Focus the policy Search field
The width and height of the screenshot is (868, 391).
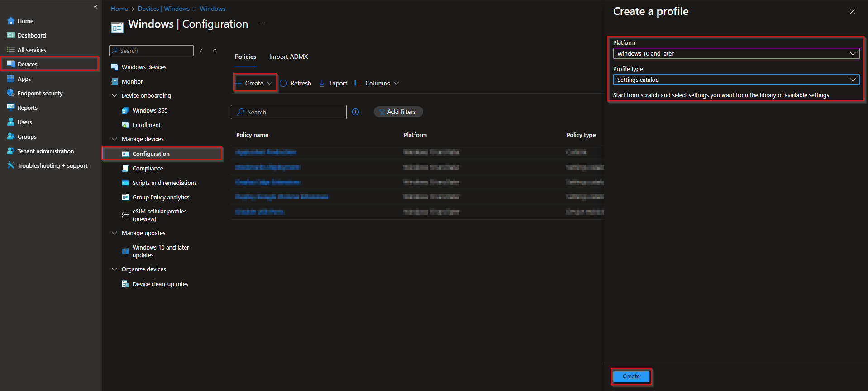coord(289,112)
